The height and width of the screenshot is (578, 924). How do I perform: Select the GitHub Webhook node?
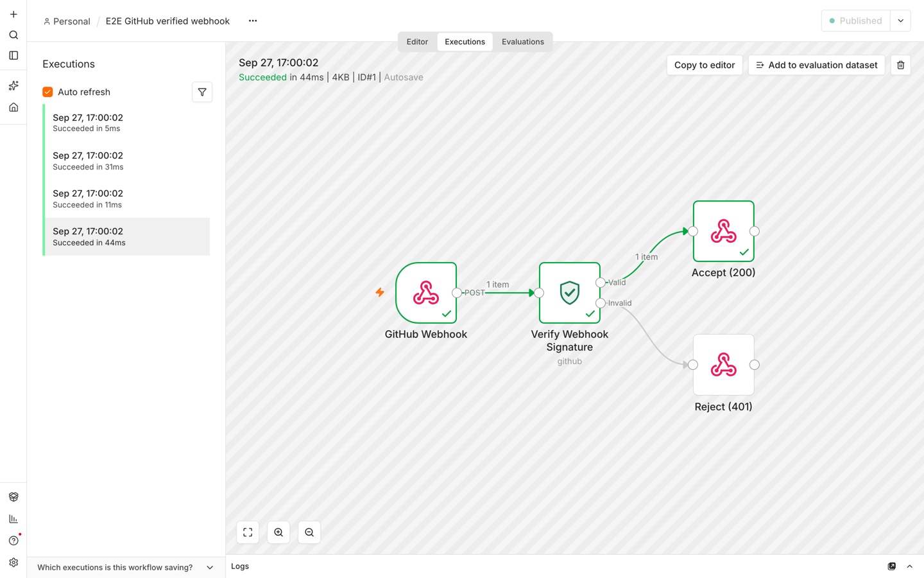426,293
